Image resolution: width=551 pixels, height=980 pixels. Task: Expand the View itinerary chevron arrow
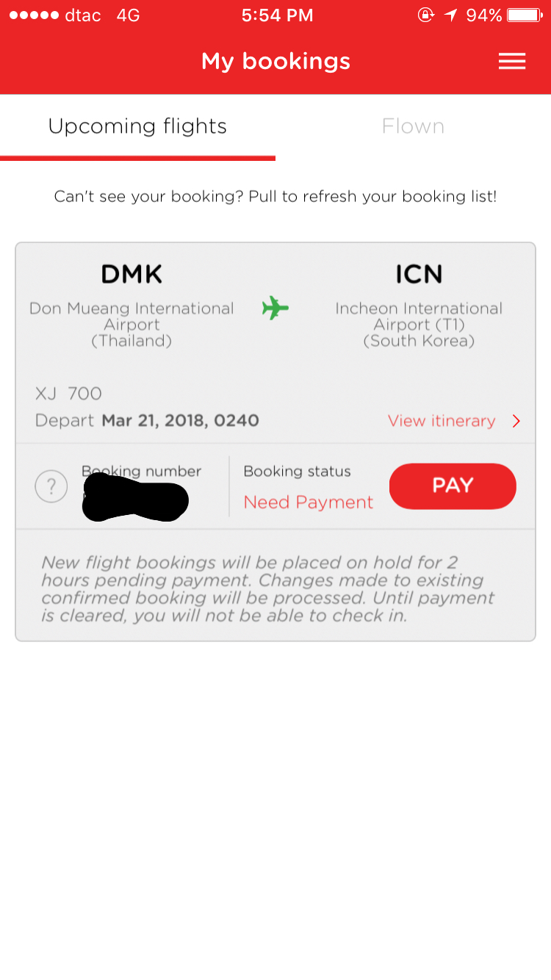click(516, 421)
